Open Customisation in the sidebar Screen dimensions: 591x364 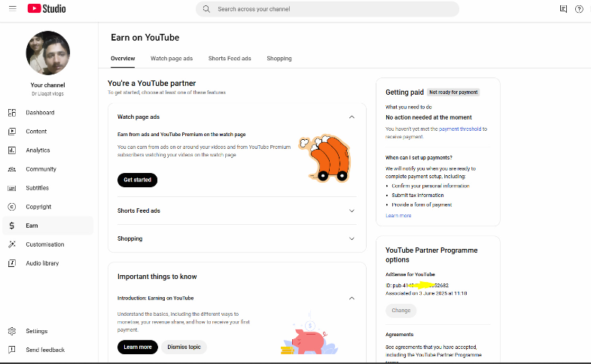click(48, 244)
